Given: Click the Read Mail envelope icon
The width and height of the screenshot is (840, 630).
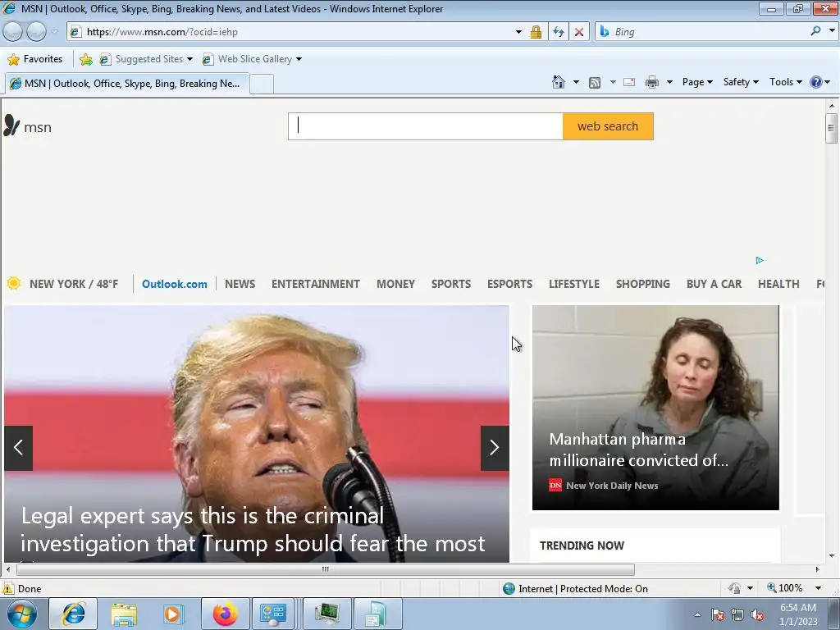Looking at the screenshot, I should pos(629,82).
